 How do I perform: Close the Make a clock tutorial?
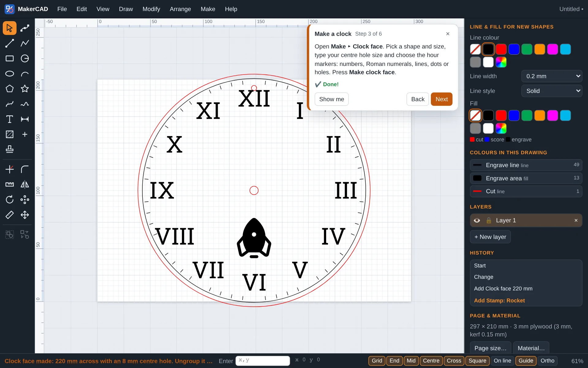[448, 34]
